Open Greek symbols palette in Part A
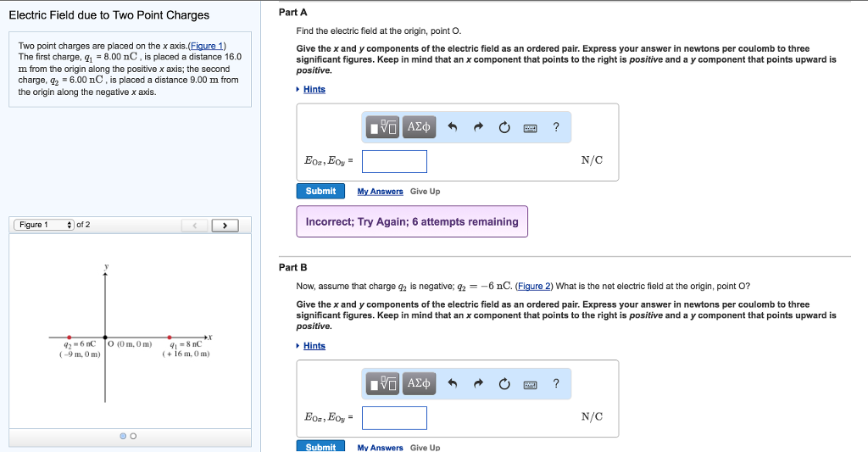The width and height of the screenshot is (868, 452). [x=419, y=127]
